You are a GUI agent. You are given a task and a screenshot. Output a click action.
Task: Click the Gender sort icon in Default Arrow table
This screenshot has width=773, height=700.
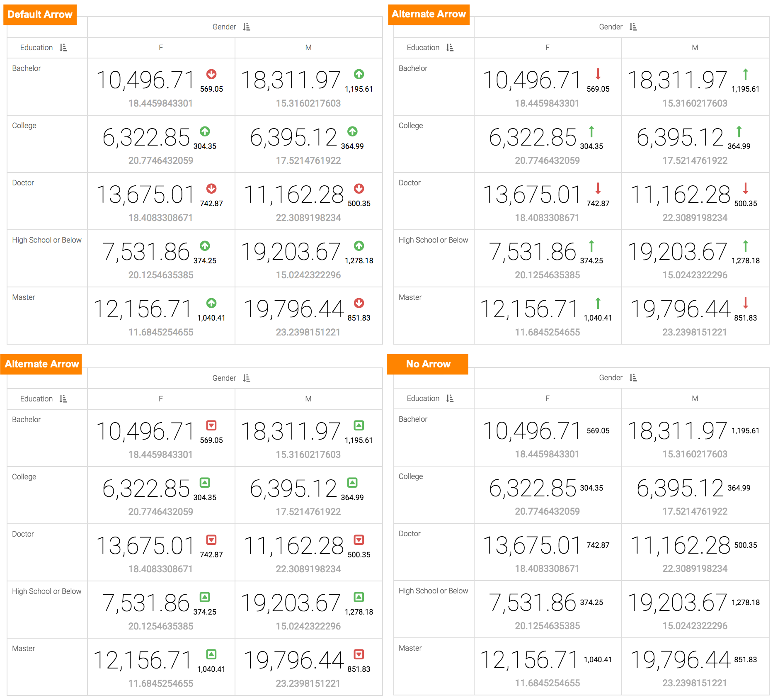(x=247, y=27)
